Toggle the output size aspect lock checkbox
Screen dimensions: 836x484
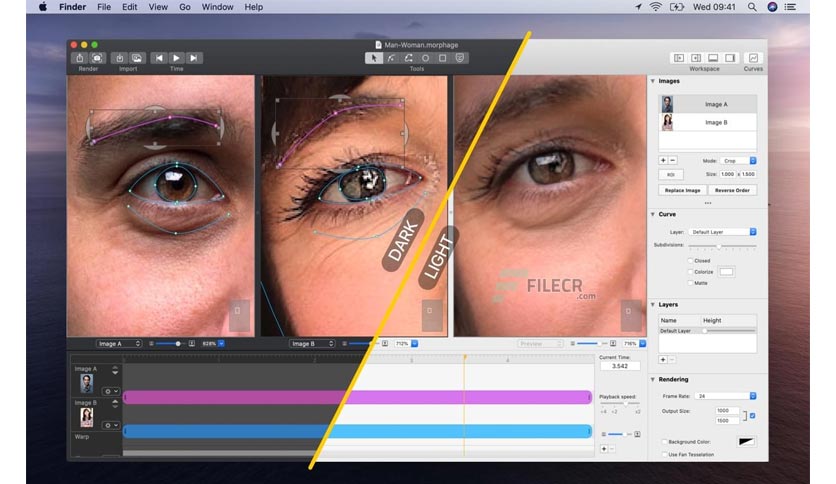(x=752, y=415)
